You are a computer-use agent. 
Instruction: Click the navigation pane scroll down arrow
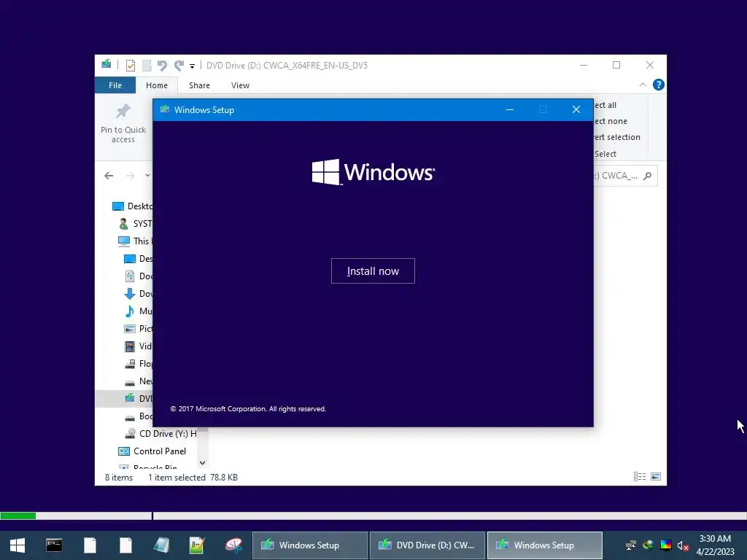203,462
